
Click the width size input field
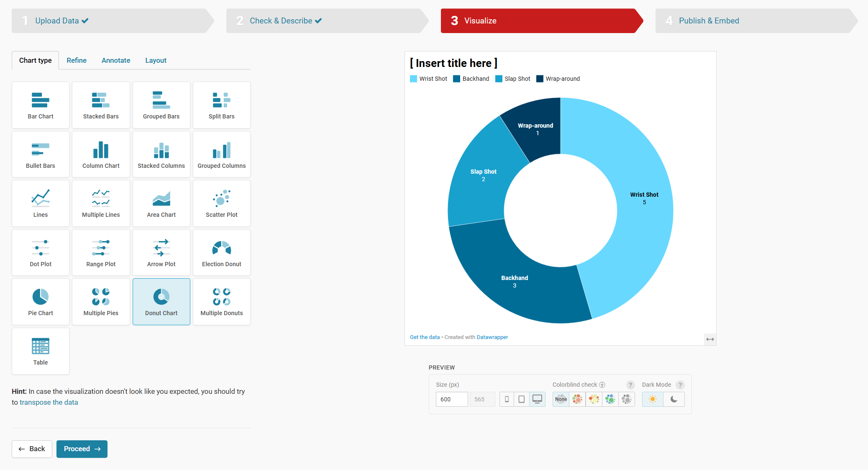451,399
